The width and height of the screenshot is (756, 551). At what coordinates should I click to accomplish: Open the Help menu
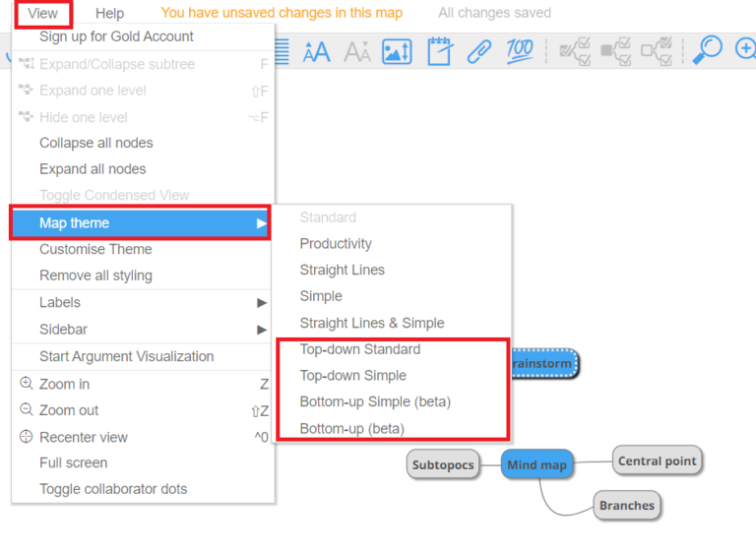pos(110,13)
